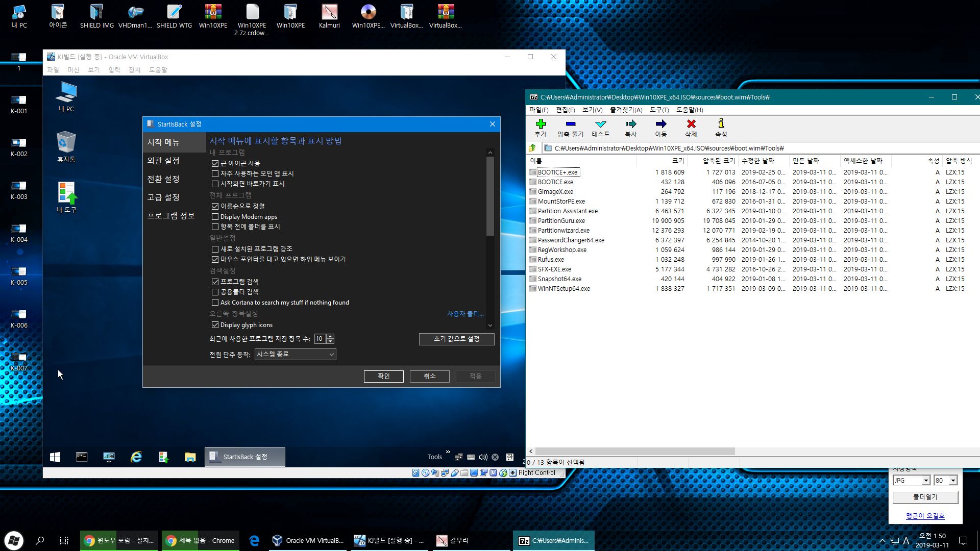Click 사용자 폴더 link
Screen dimensions: 980x551
tap(465, 314)
